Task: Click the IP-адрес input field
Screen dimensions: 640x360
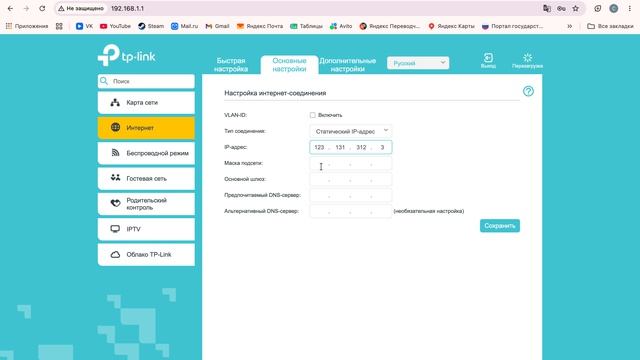Action: 351,147
